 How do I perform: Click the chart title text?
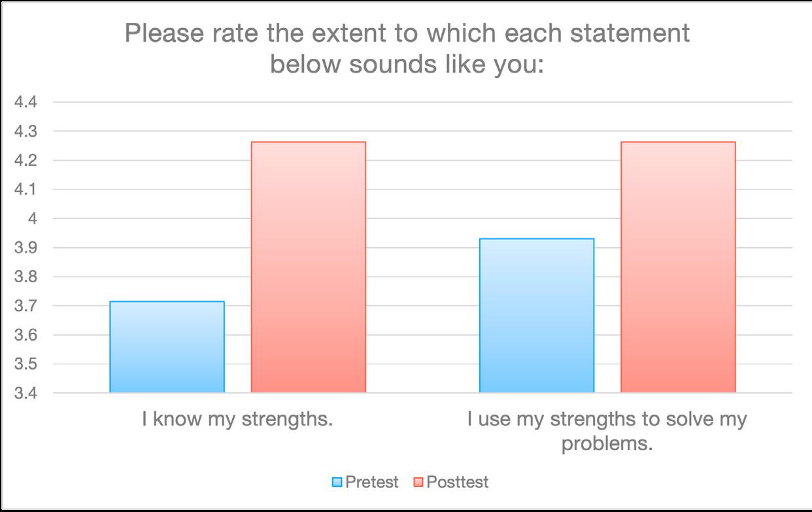point(407,49)
